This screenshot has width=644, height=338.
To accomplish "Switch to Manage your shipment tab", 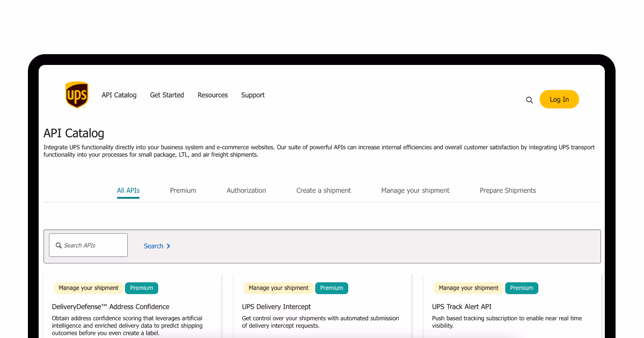I will 415,190.
